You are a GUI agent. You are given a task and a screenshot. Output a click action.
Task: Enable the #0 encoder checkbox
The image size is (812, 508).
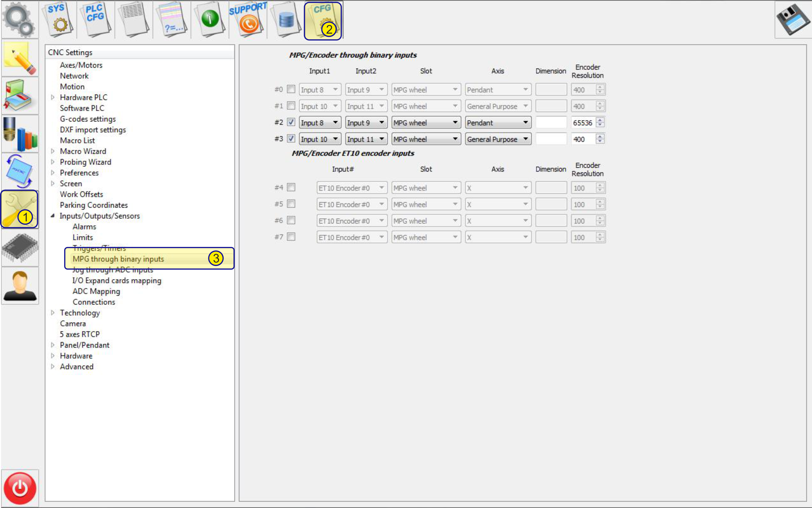click(291, 89)
